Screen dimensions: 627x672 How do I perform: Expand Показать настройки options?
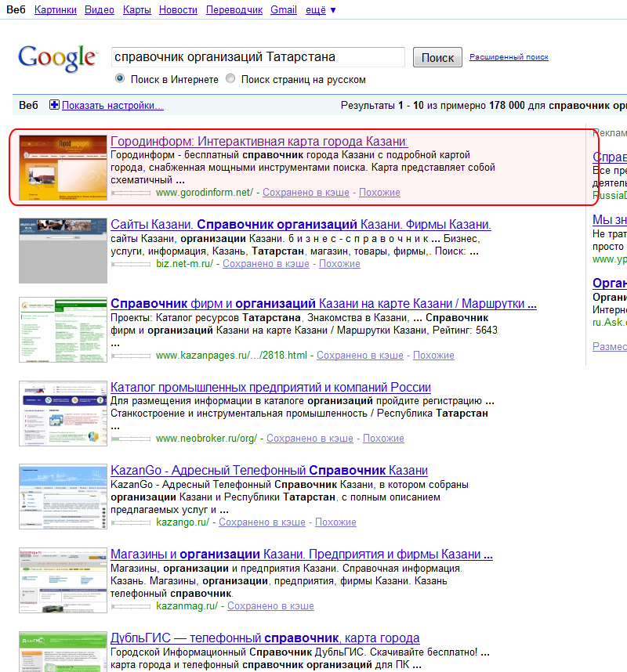(x=112, y=105)
